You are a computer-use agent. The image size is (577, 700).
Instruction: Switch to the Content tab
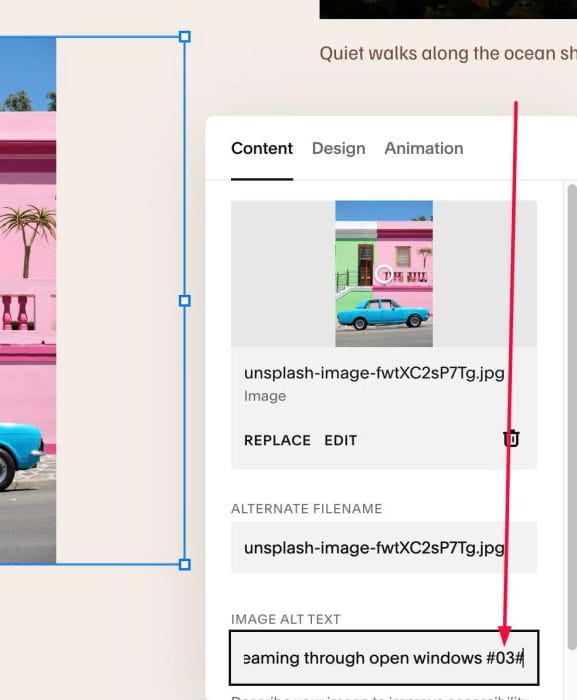click(x=262, y=149)
